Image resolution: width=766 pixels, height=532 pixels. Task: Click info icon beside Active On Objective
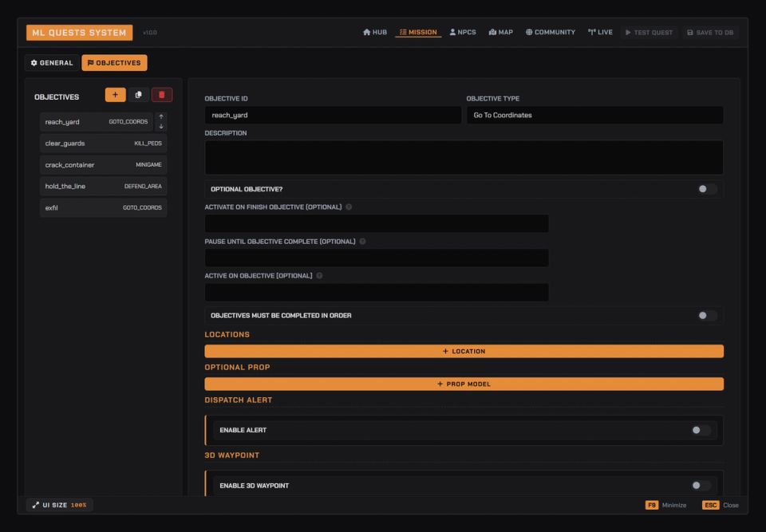[x=319, y=275]
